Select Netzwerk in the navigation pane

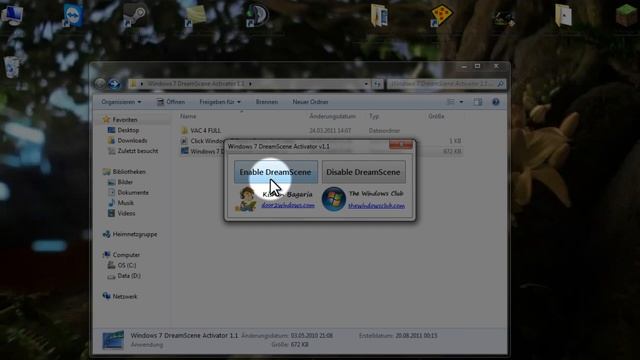(124, 296)
